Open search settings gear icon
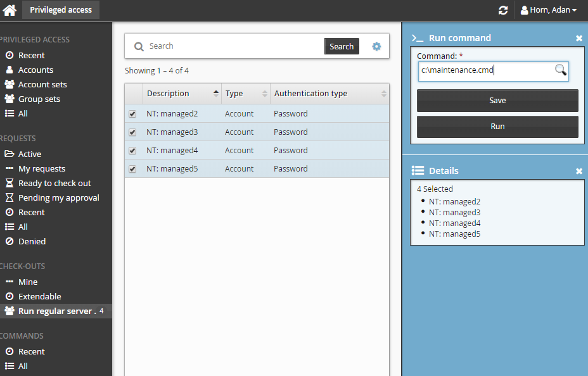Screen dimensions: 588x376 tap(376, 46)
